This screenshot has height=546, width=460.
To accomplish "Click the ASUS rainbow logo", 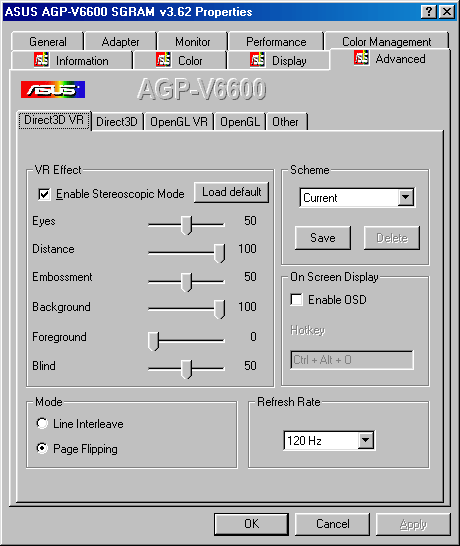I will 53,89.
